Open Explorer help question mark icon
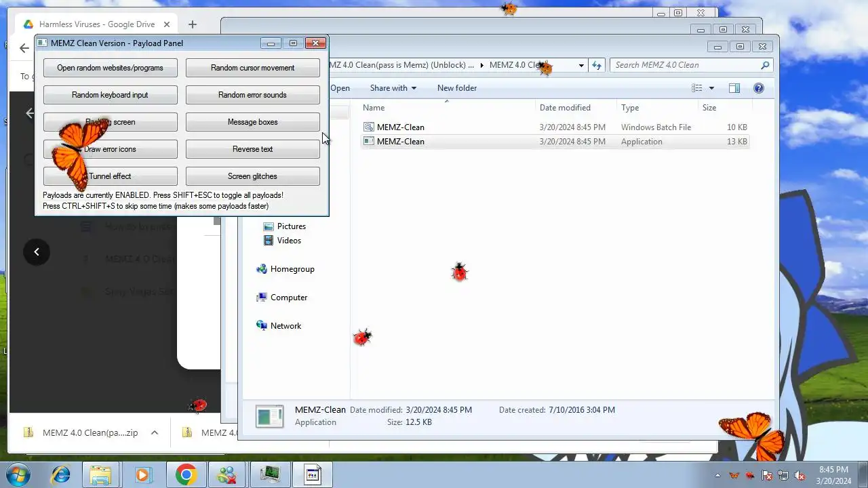Viewport: 868px width, 488px height. point(759,88)
